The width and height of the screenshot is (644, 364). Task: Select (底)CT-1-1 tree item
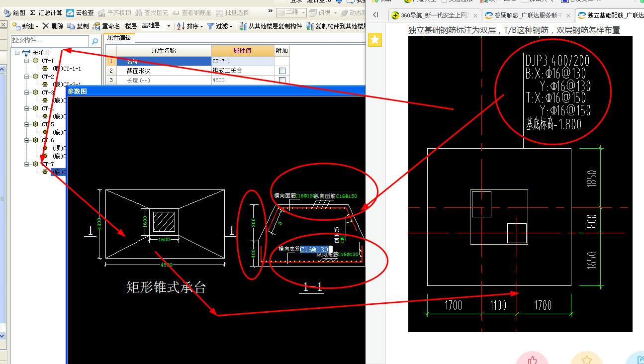coord(67,69)
